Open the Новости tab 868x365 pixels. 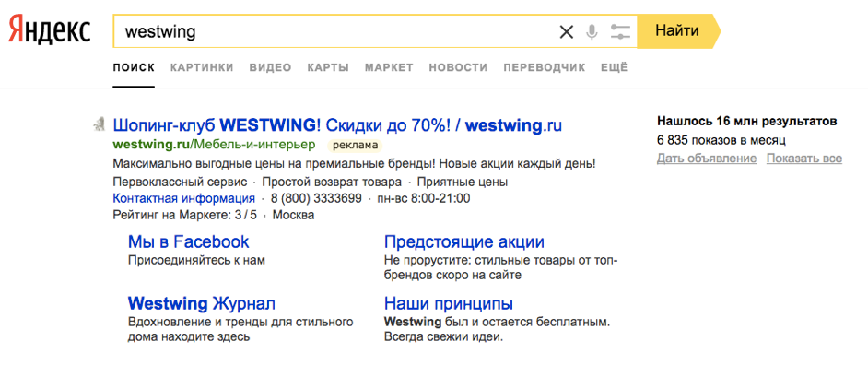coord(458,67)
